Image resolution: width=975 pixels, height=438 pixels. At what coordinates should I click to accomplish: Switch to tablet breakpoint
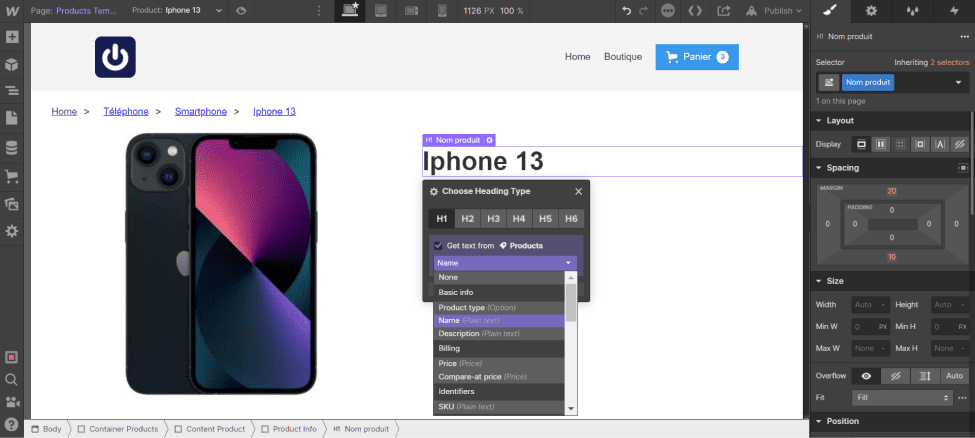tap(381, 11)
